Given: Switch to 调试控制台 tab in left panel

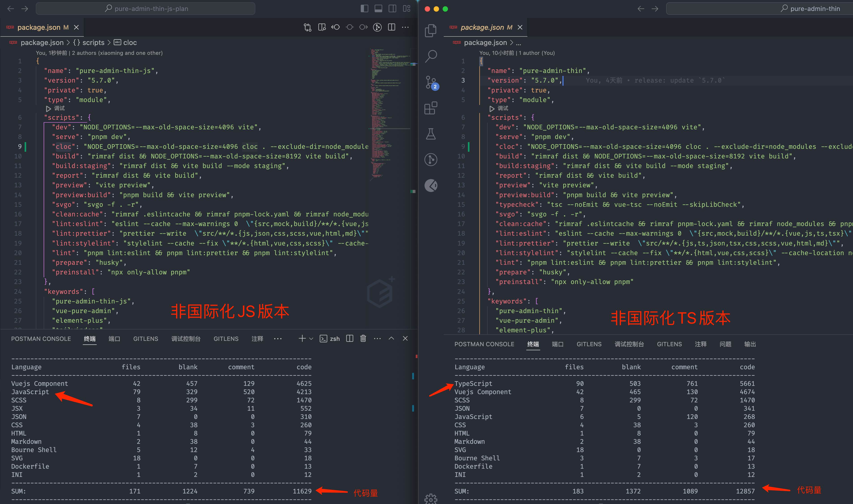Looking at the screenshot, I should [186, 339].
